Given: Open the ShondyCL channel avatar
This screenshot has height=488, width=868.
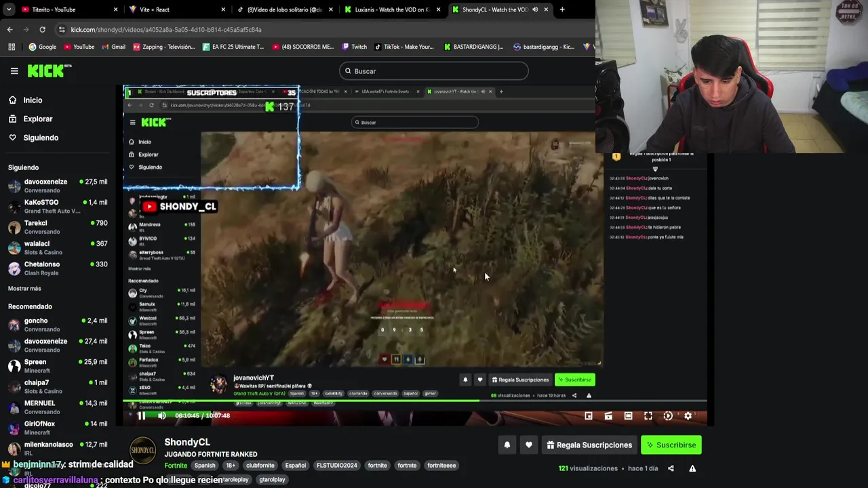Looking at the screenshot, I should pos(142,451).
